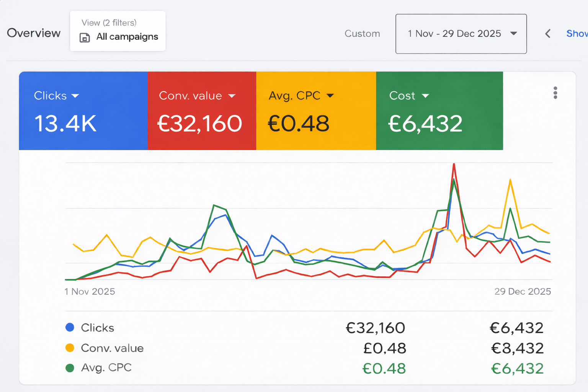Click the yellow Conv. value legend dot
Viewport: 588px width, 392px height.
pyautogui.click(x=70, y=348)
